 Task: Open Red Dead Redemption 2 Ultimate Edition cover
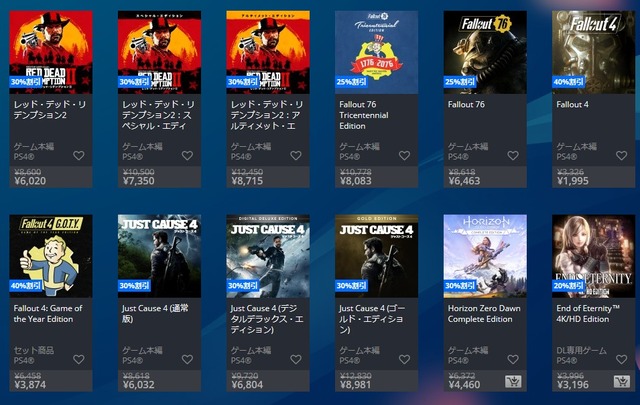(x=268, y=52)
